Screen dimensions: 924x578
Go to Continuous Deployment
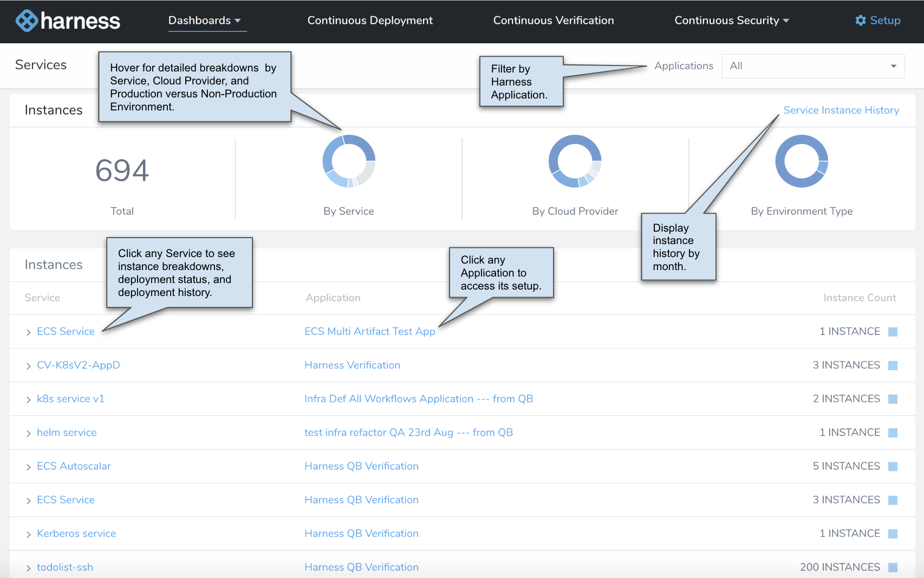coord(370,21)
